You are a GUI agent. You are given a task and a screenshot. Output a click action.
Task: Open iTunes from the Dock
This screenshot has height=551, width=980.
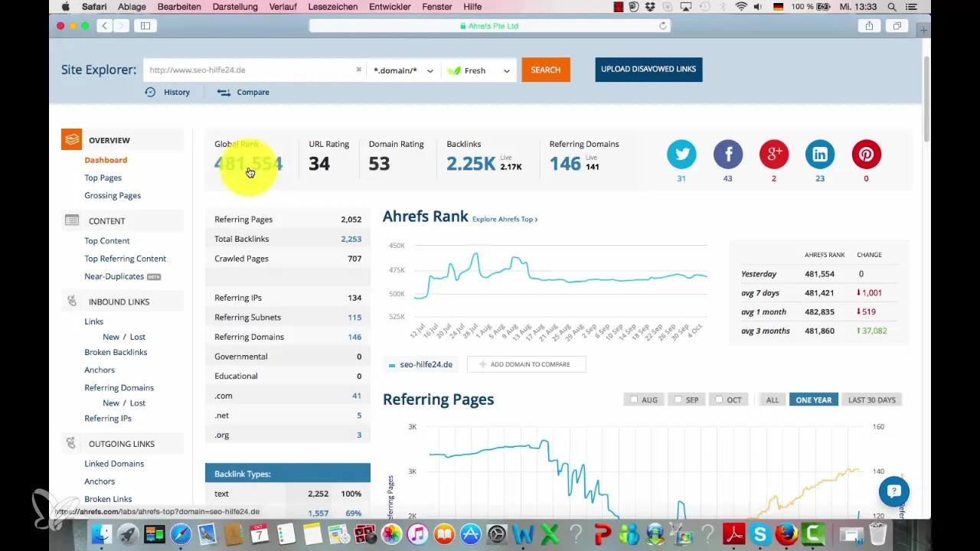coord(417,533)
